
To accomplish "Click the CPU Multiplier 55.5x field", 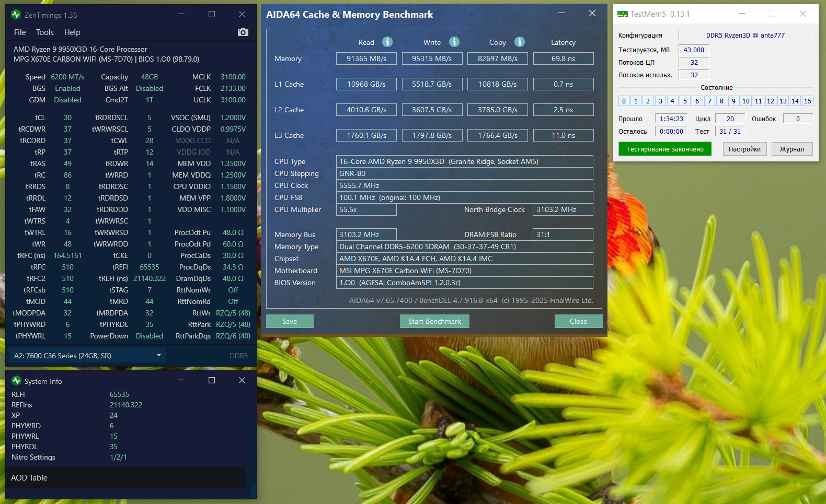I will click(366, 209).
